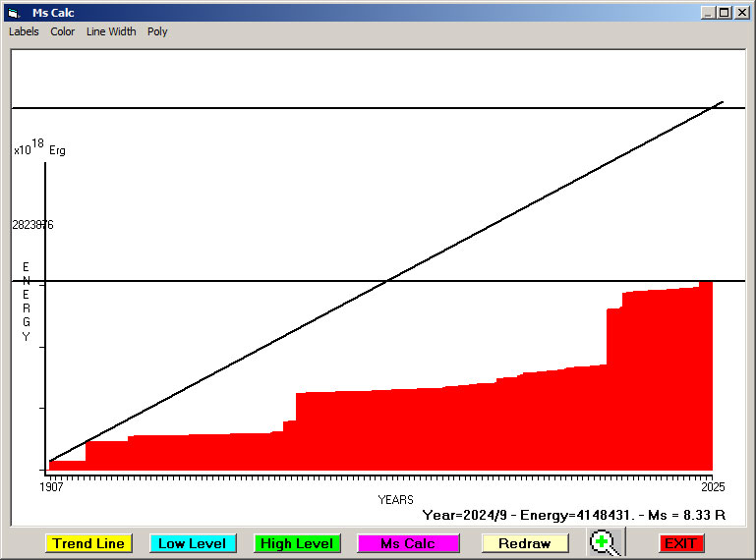Close the window with X button
This screenshot has width=756, height=560.
pos(741,13)
